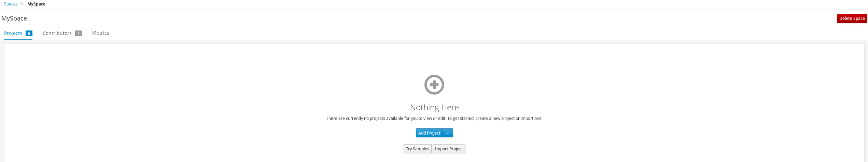
Task: Click the Add Project button
Action: pos(429,133)
